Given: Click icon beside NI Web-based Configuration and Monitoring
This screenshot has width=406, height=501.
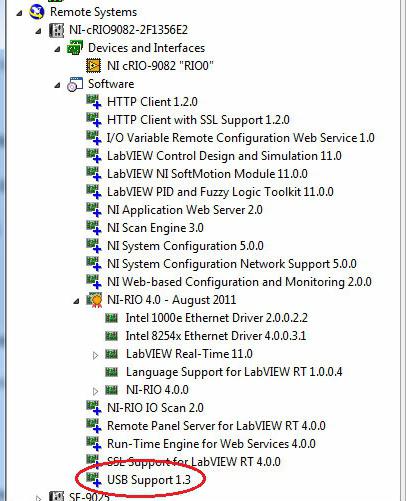Looking at the screenshot, I should [94, 282].
